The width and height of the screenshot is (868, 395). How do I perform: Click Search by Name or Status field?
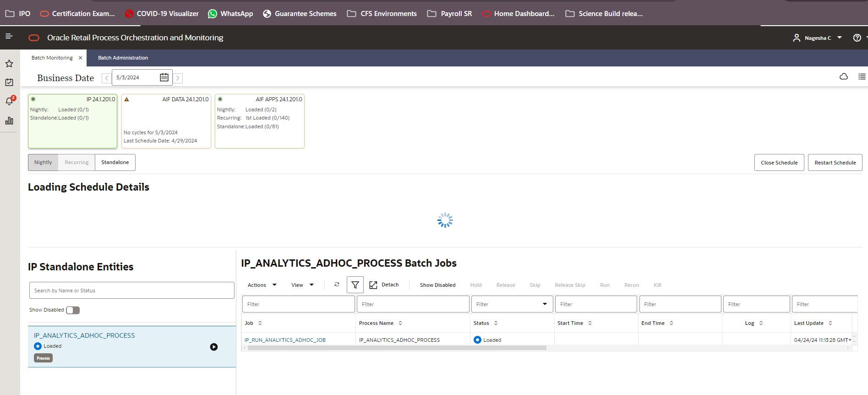(131, 291)
